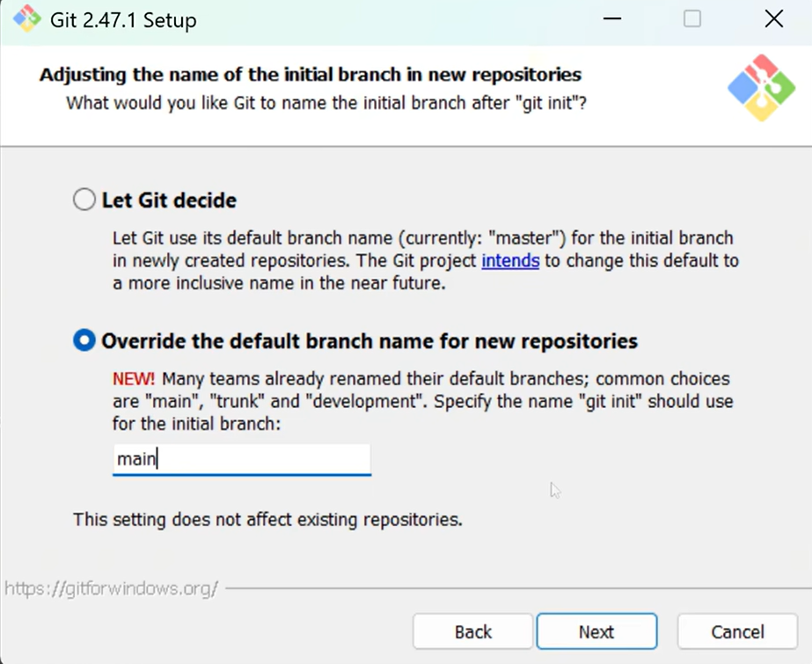
Task: Click the "Adjusting the name of the initial branch" heading
Action: [310, 75]
